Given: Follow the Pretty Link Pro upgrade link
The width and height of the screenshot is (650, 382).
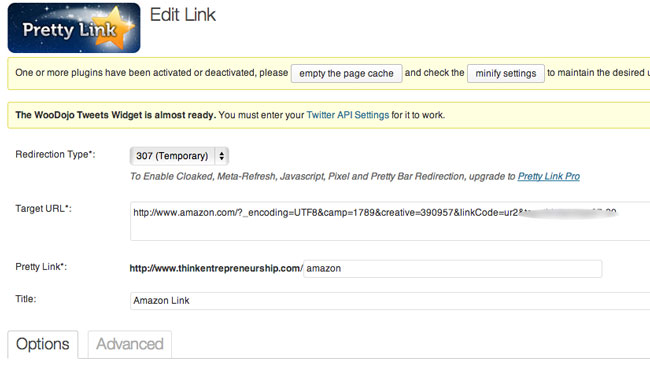Looking at the screenshot, I should coord(548,176).
